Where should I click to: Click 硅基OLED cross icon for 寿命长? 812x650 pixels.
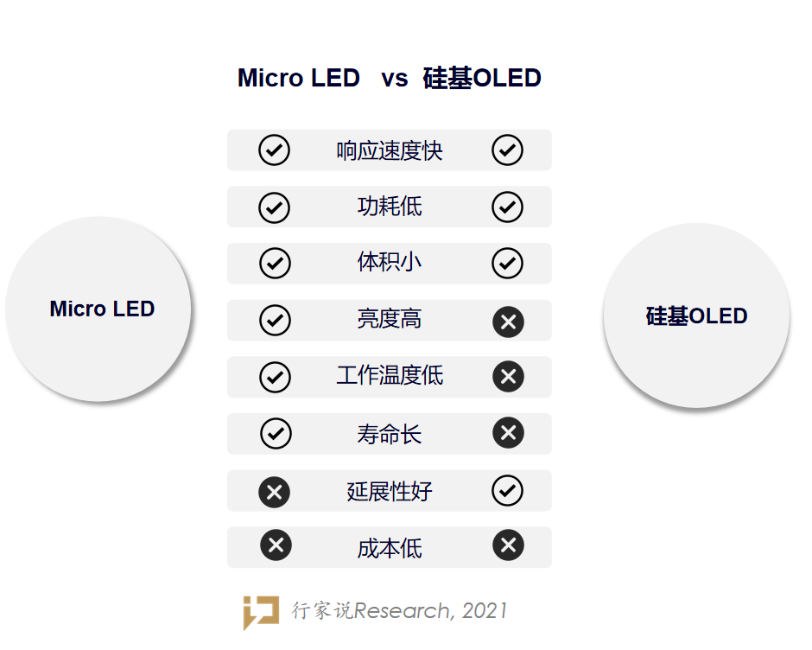click(x=508, y=433)
